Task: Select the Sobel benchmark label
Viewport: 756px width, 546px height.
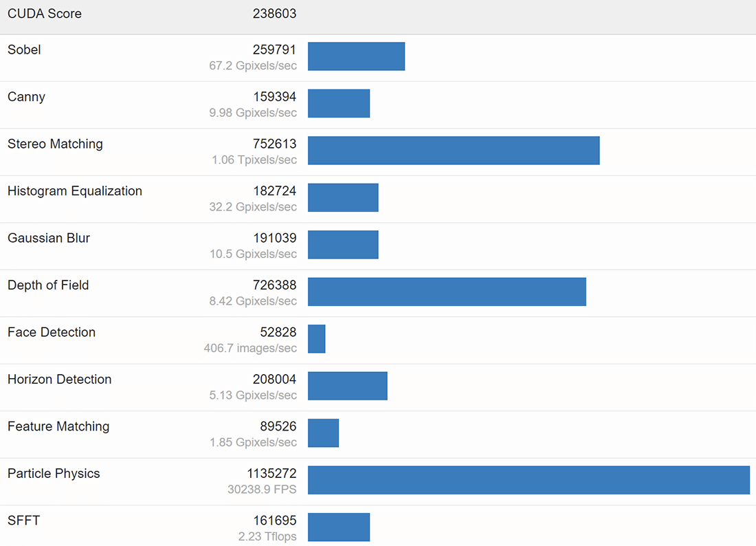Action: tap(24, 50)
